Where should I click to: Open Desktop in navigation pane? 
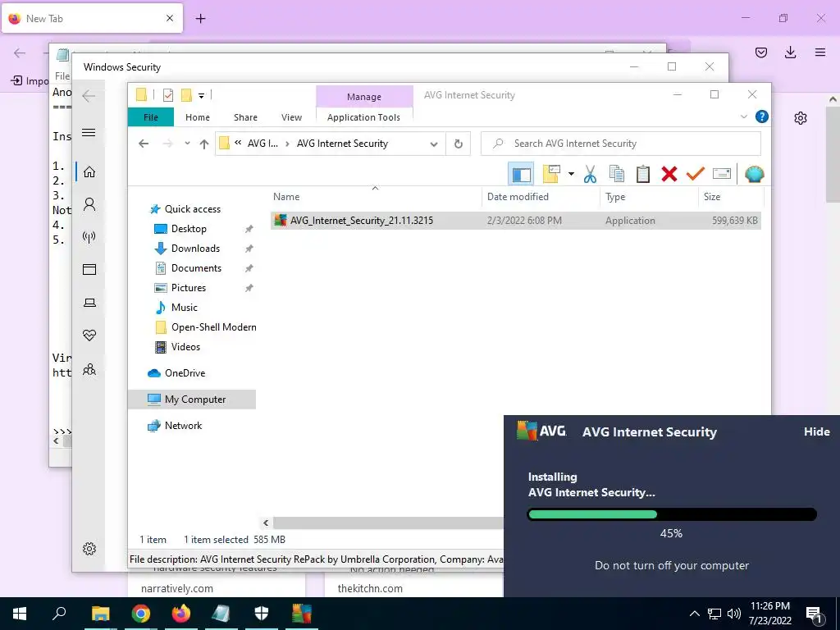(189, 229)
